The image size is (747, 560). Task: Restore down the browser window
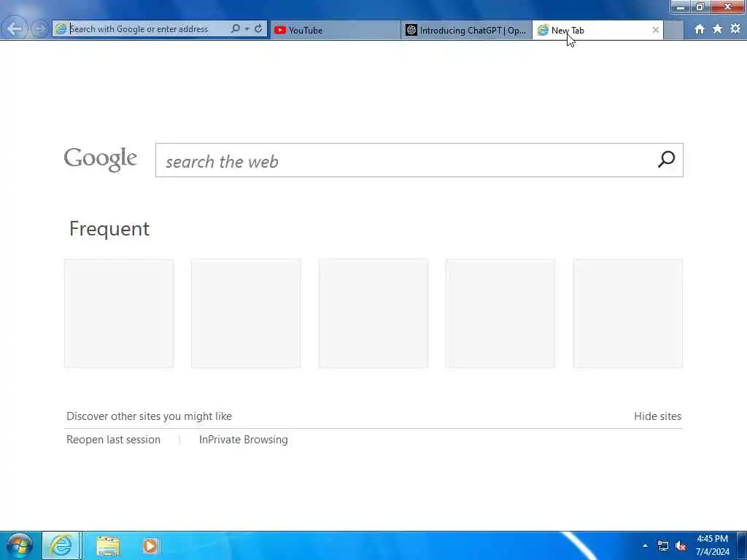700,7
